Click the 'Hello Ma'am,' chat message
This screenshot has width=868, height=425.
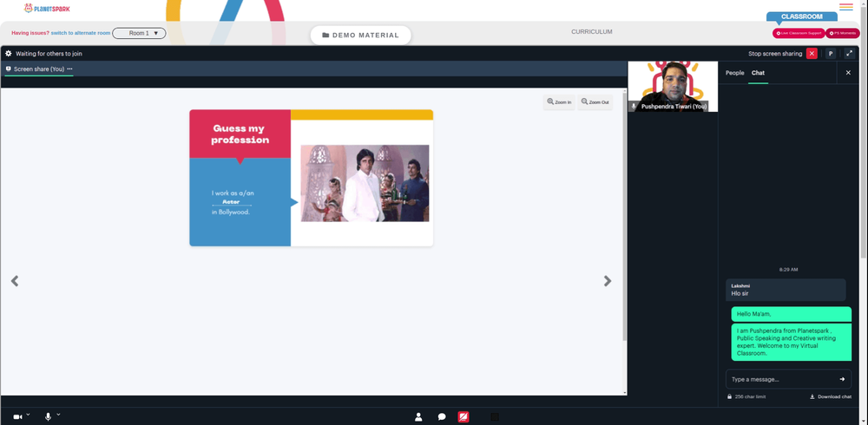(791, 314)
